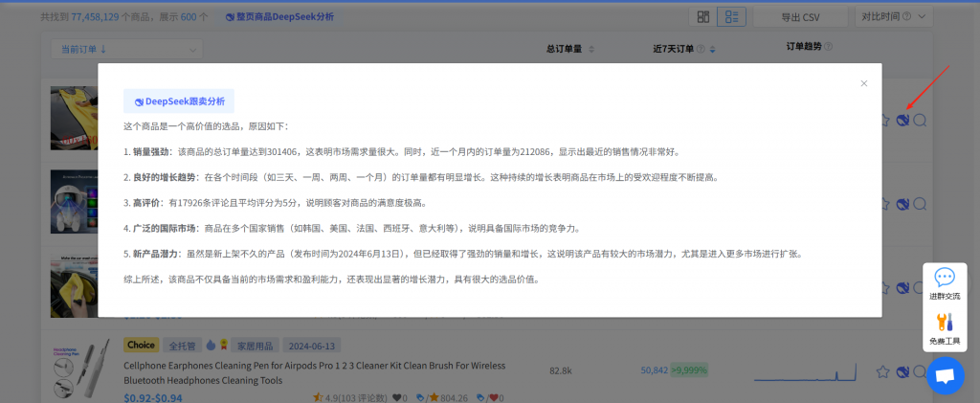Click 50,842 seven-day orders value
The image size is (980, 403).
coord(654,370)
